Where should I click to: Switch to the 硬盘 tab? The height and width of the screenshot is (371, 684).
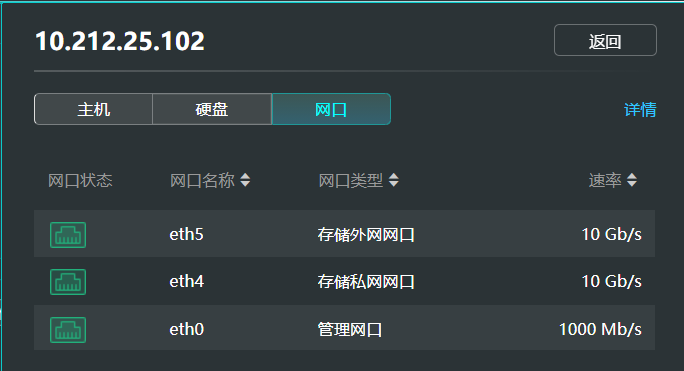212,109
